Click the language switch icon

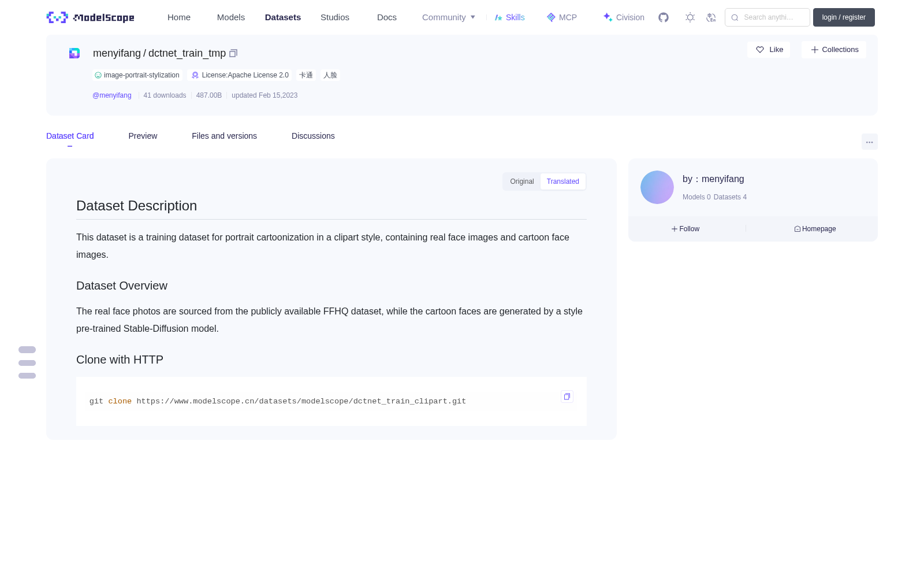click(711, 17)
